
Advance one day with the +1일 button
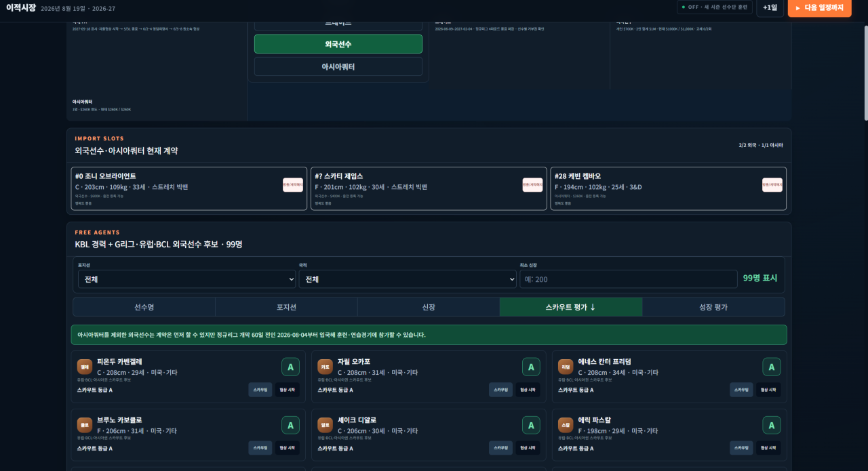[x=770, y=7]
